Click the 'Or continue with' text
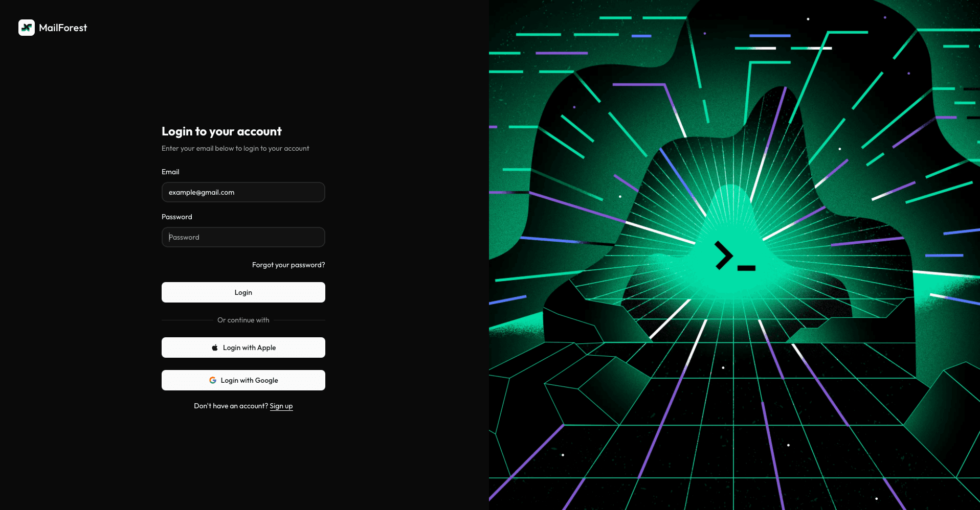The width and height of the screenshot is (980, 510). point(243,320)
